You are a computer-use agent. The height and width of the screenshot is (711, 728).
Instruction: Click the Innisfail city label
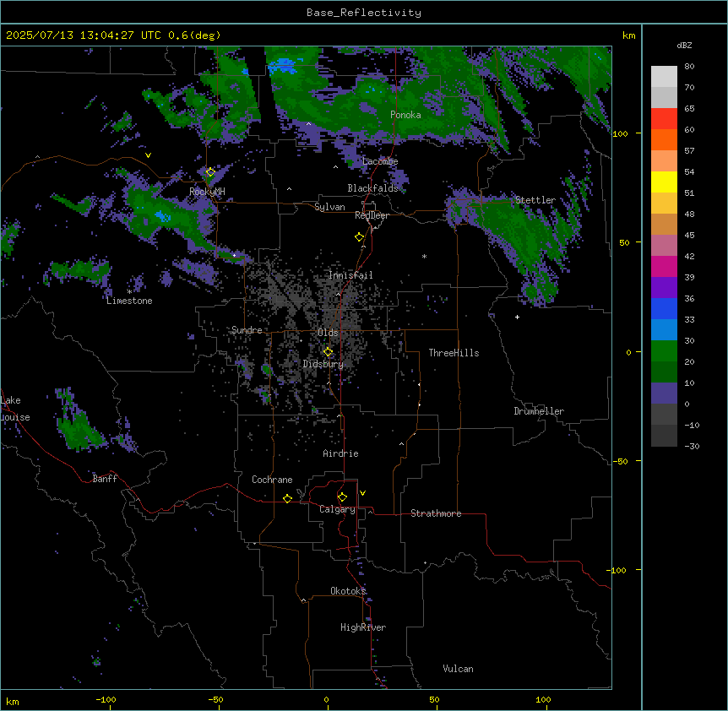click(350, 275)
